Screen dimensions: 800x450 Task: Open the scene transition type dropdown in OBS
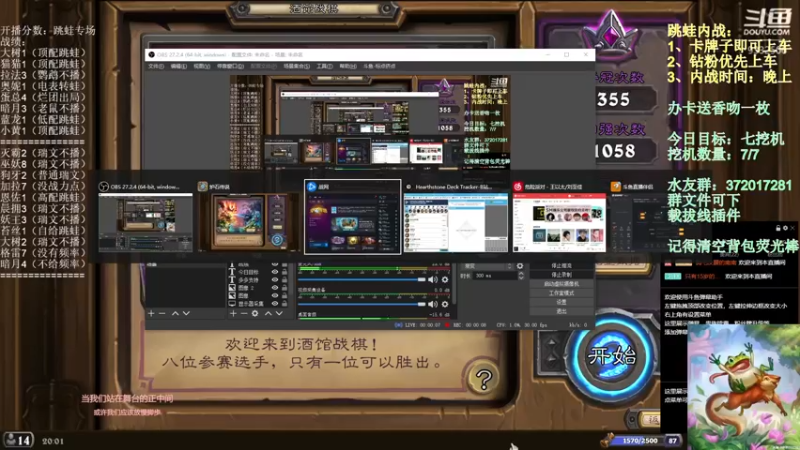point(487,266)
